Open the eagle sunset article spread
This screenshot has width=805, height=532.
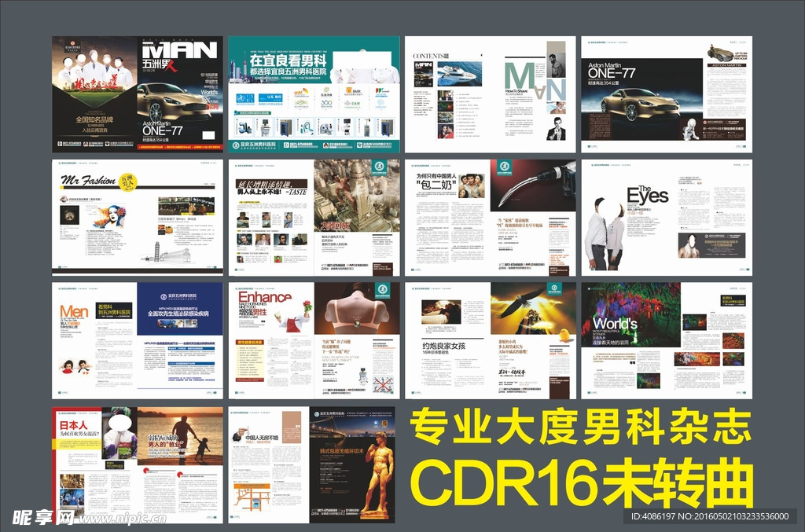click(491, 340)
